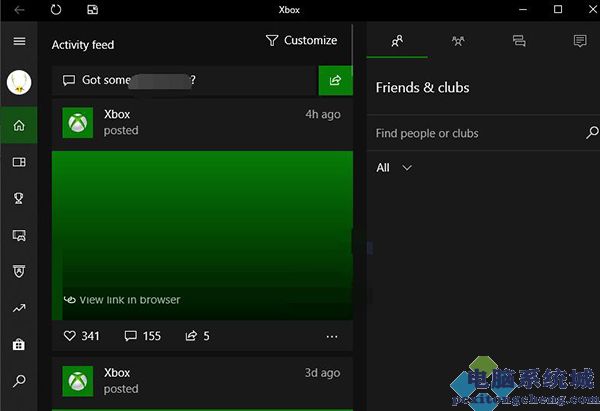Image resolution: width=600 pixels, height=411 pixels.
Task: Open Achievements trophy icon
Action: pos(19,198)
